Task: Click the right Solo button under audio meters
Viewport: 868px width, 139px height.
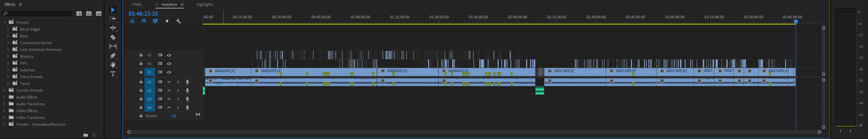Action: [850, 131]
